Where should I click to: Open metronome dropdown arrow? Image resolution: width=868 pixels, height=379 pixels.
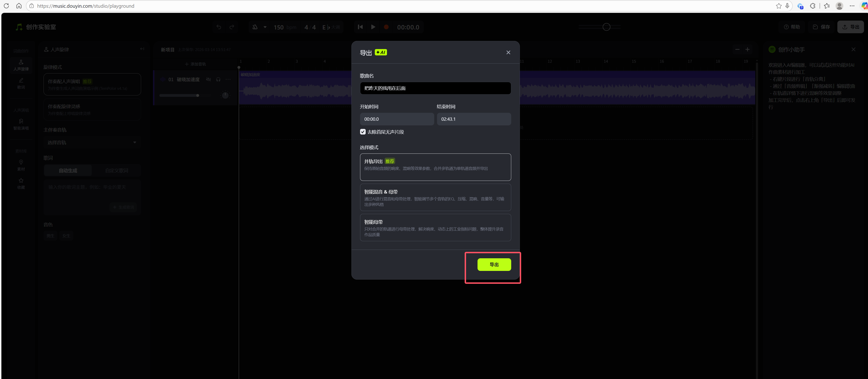pos(265,27)
